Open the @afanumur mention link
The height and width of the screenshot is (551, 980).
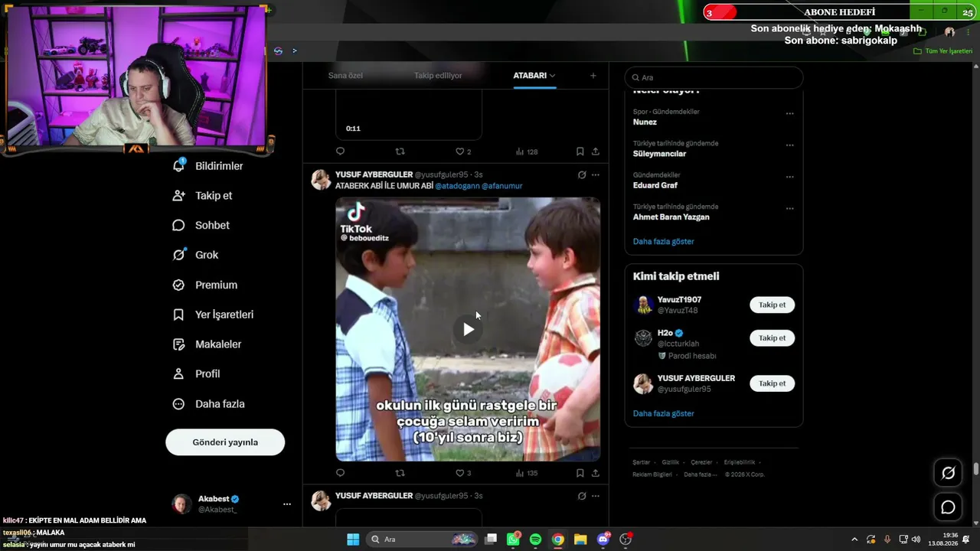pos(501,186)
